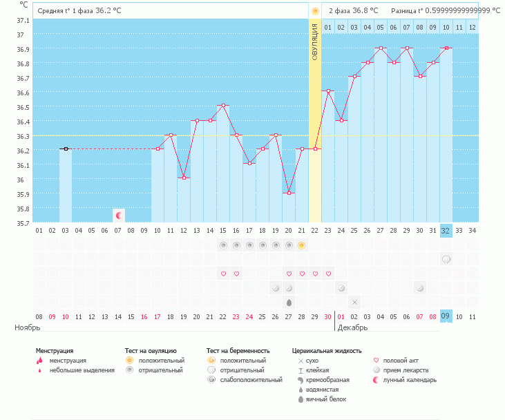Click the egg-white cervical fluid icon on day 20
The height and width of the screenshot is (420, 505).
289,302
